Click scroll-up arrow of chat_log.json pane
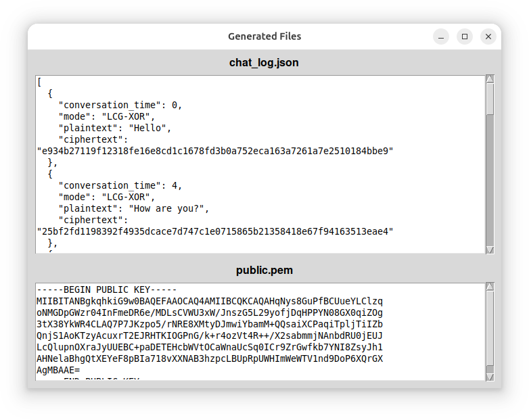 [490, 79]
